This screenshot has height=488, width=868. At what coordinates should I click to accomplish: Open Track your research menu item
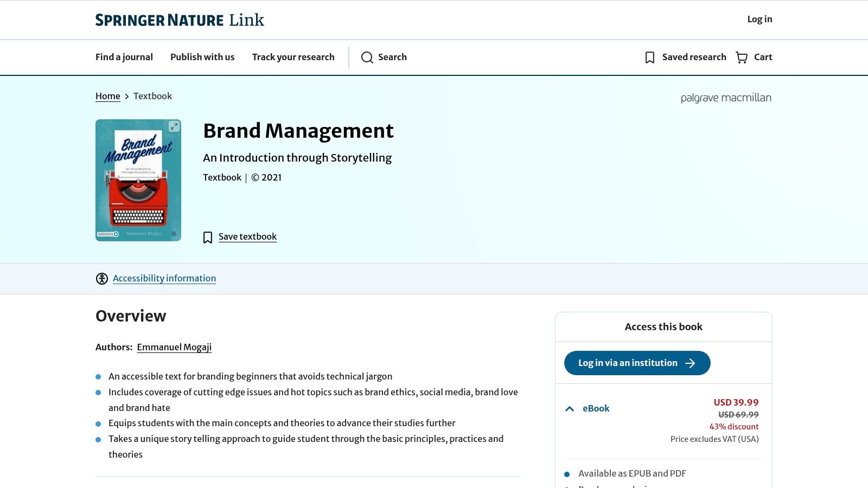pos(293,57)
